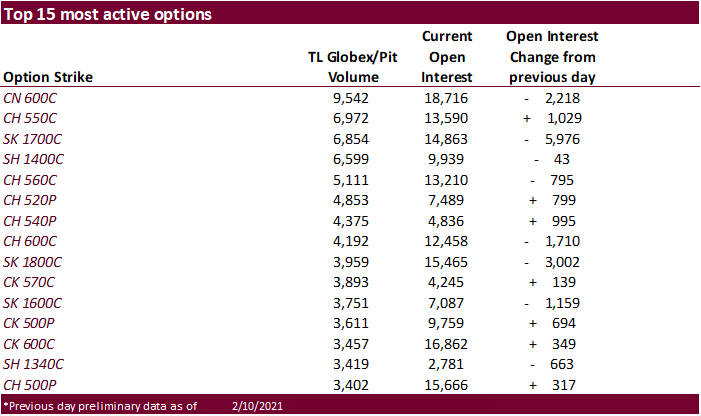
Task: Click the CH 550C strike cell
Action: click(31, 118)
